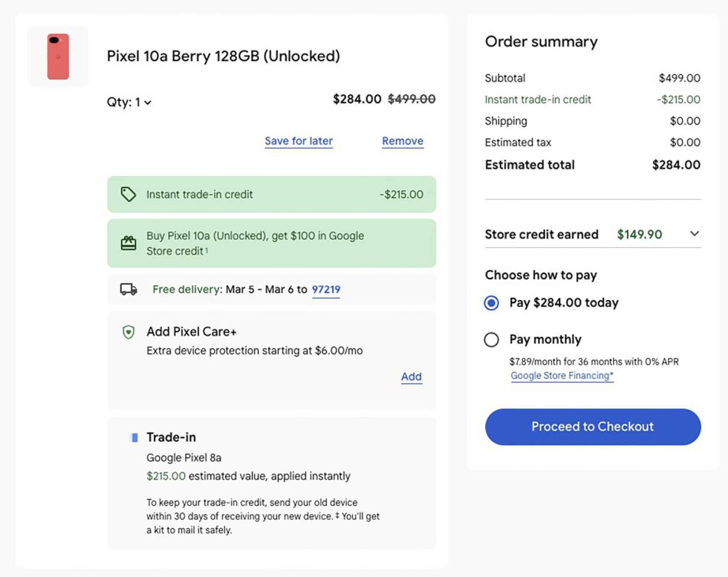The width and height of the screenshot is (728, 577).
Task: Click the delivery truck icon
Action: point(130,290)
